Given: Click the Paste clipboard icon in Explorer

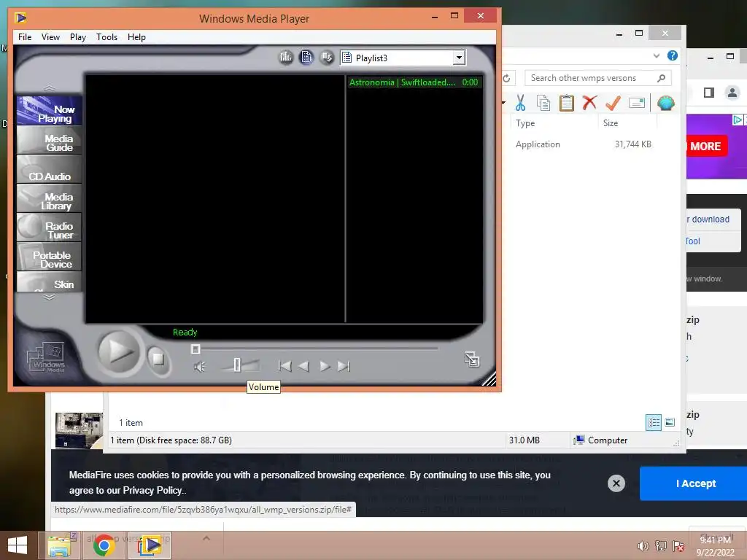Looking at the screenshot, I should (x=566, y=103).
